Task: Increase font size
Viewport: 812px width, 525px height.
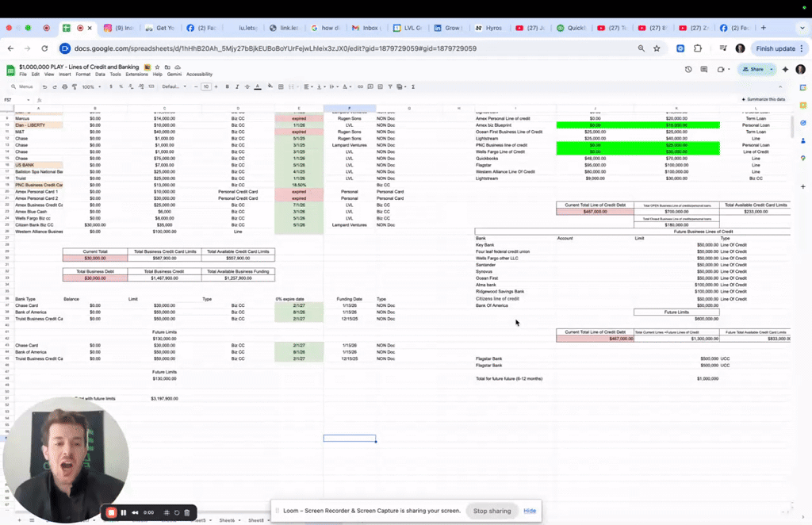Action: click(216, 87)
